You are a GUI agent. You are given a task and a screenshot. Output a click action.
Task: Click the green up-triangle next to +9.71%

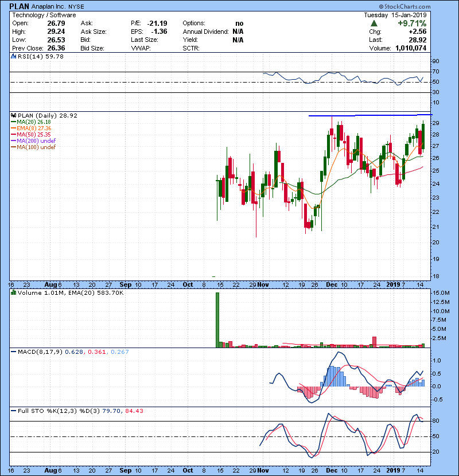click(x=374, y=24)
